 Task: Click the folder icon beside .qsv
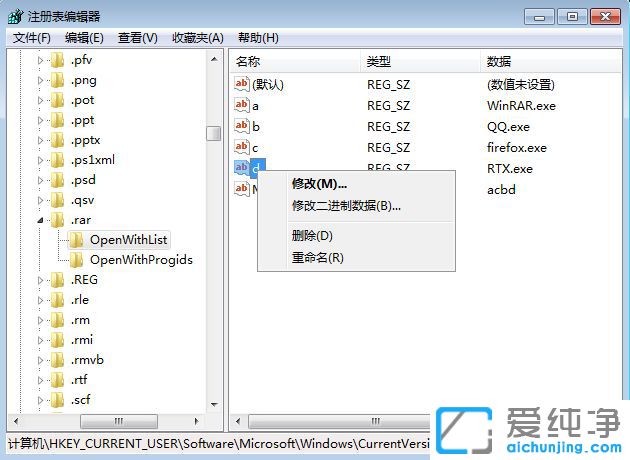click(x=57, y=200)
